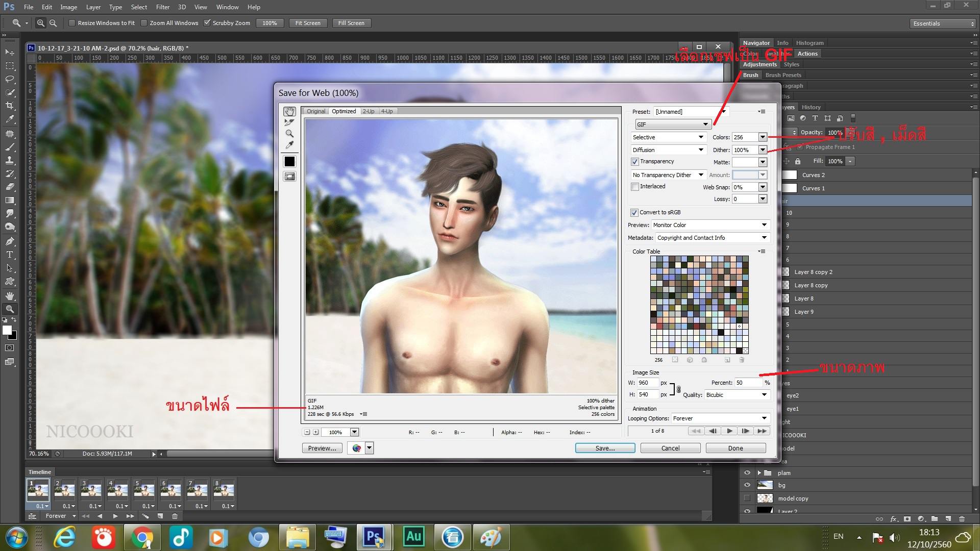Select frame 5 thumbnail in Timeline
Viewport: 980px width, 551px height.
[x=144, y=490]
